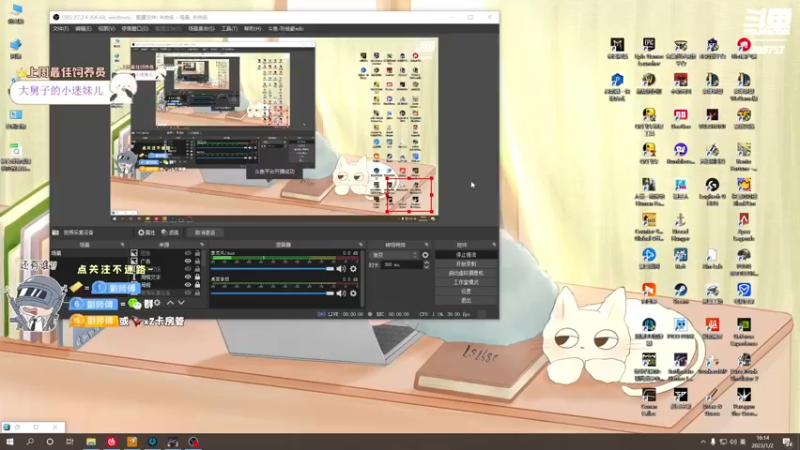Screen dimensions: 800x450
Task: Toggle lock of the topmost source row
Action: click(197, 253)
